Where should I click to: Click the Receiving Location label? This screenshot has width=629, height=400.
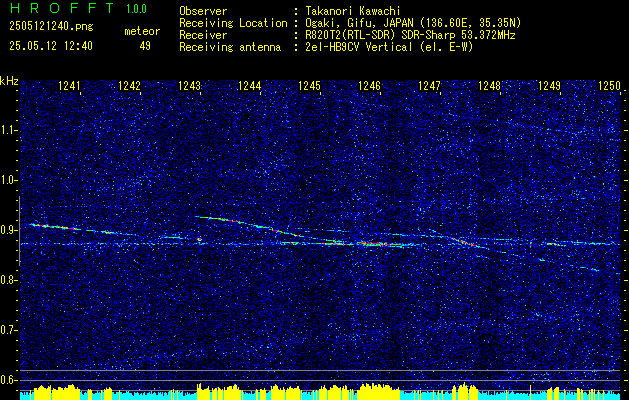[x=233, y=23]
